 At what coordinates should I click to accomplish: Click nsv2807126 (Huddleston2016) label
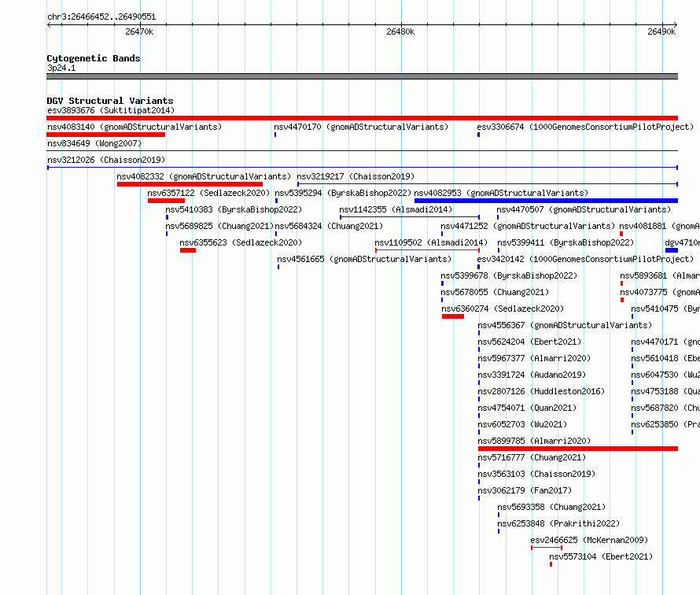pos(542,391)
